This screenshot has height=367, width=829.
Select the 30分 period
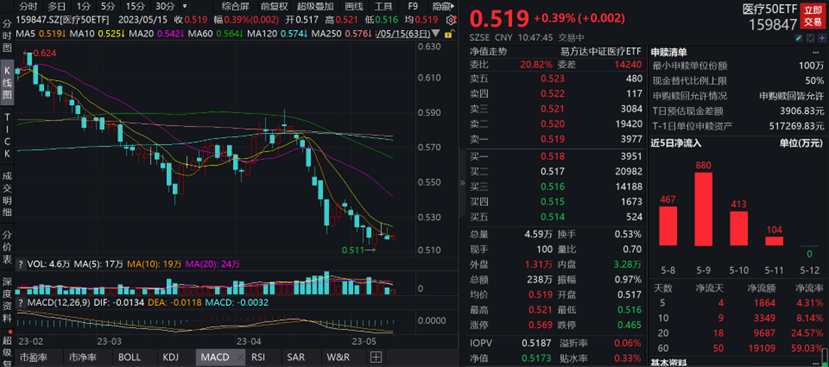165,6
